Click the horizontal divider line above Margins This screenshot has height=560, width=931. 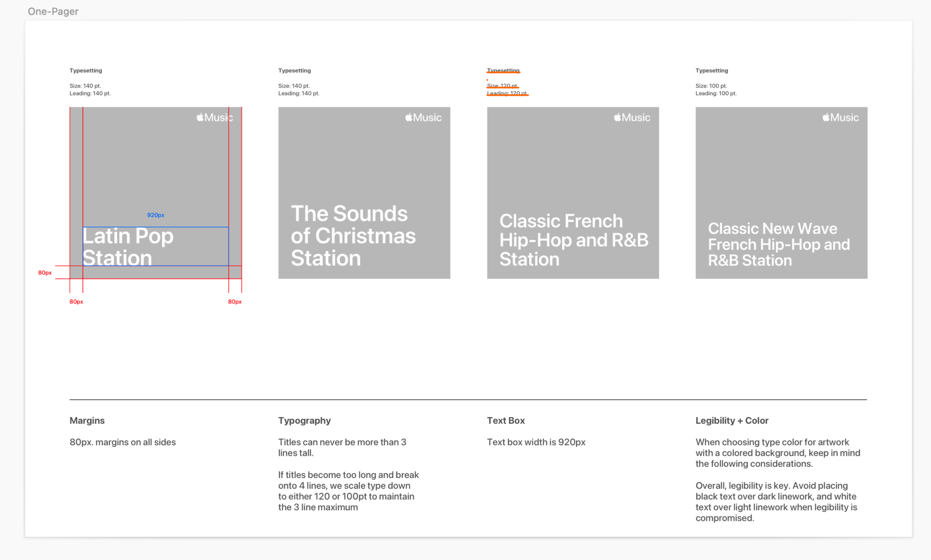(468, 399)
